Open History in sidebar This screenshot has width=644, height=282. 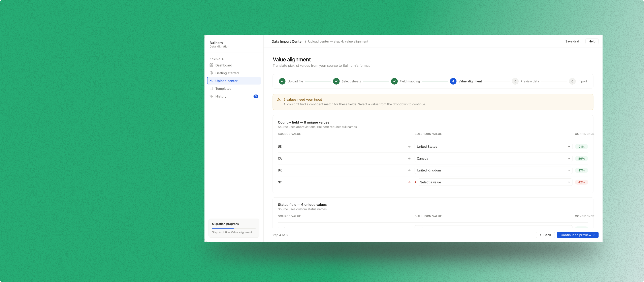(234, 96)
